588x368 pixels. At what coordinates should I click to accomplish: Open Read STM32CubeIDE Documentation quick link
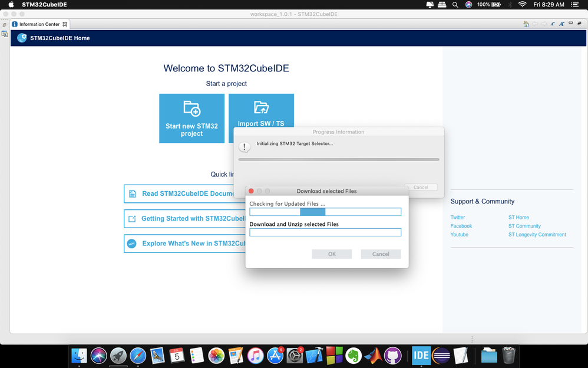click(x=179, y=194)
